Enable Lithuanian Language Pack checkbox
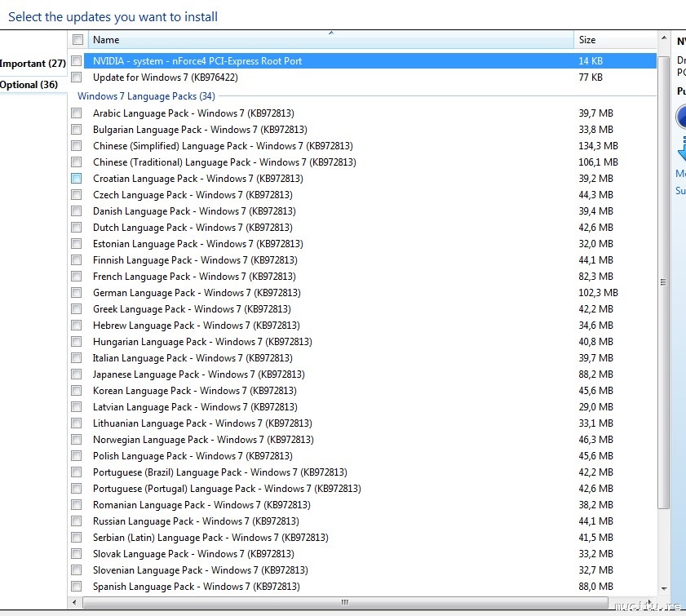686x616 pixels. 77,423
